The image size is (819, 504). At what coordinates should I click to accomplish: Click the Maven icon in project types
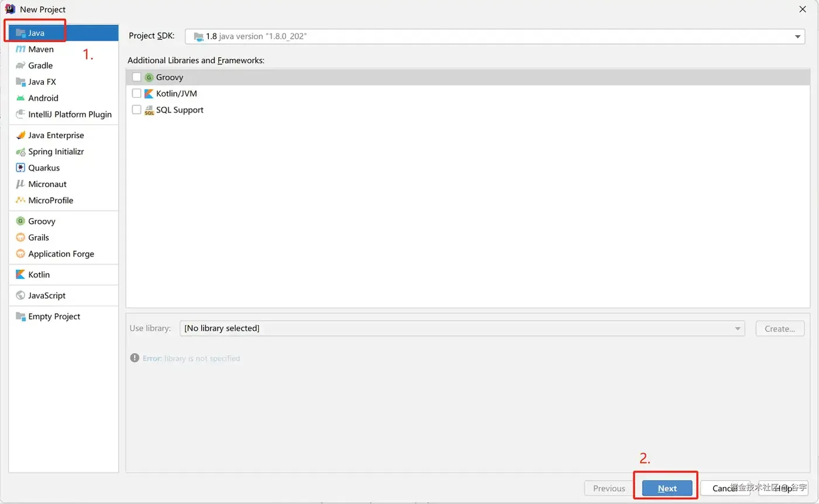[20, 49]
